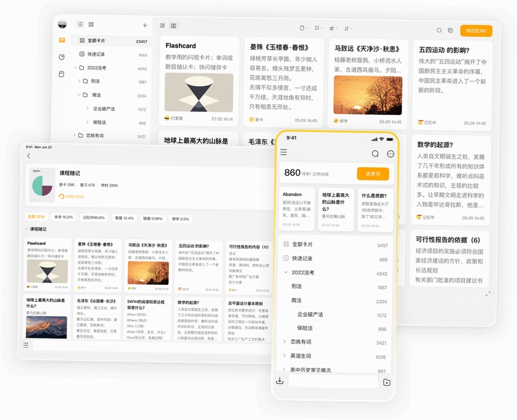Click the search icon in desktop toolbar
The height and width of the screenshot is (420, 517).
(x=439, y=30)
